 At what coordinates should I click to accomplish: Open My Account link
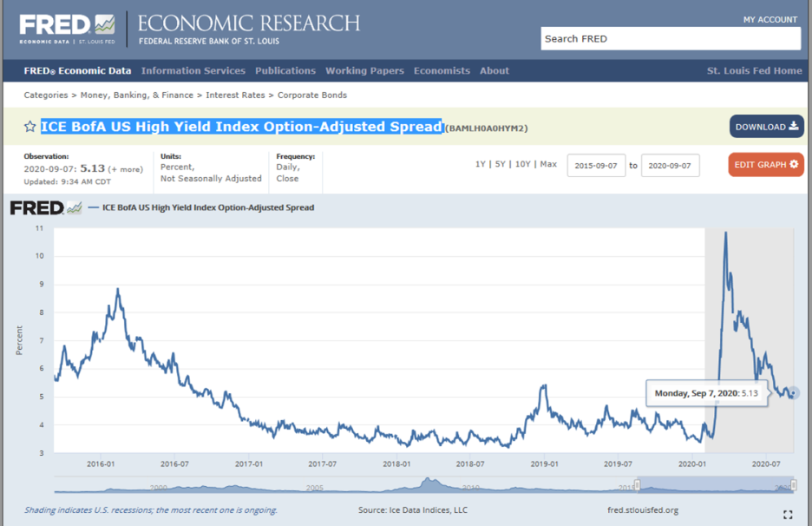pyautogui.click(x=770, y=20)
